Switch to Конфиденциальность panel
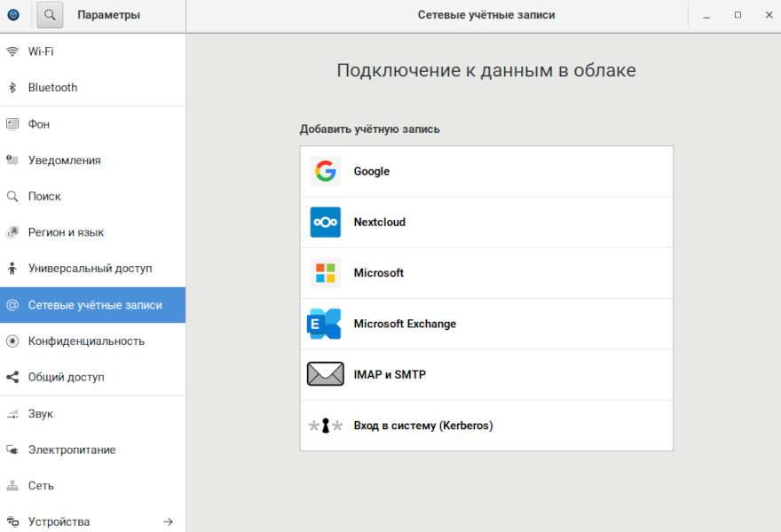 coord(86,341)
